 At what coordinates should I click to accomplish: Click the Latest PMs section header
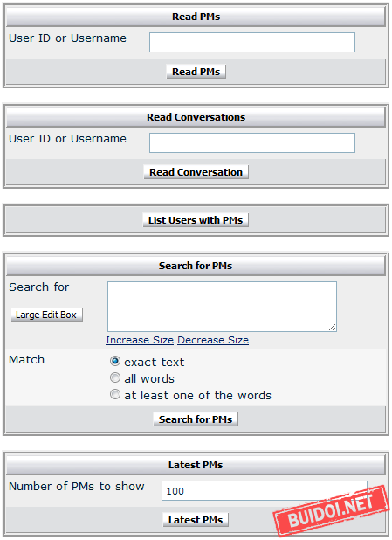point(196,465)
